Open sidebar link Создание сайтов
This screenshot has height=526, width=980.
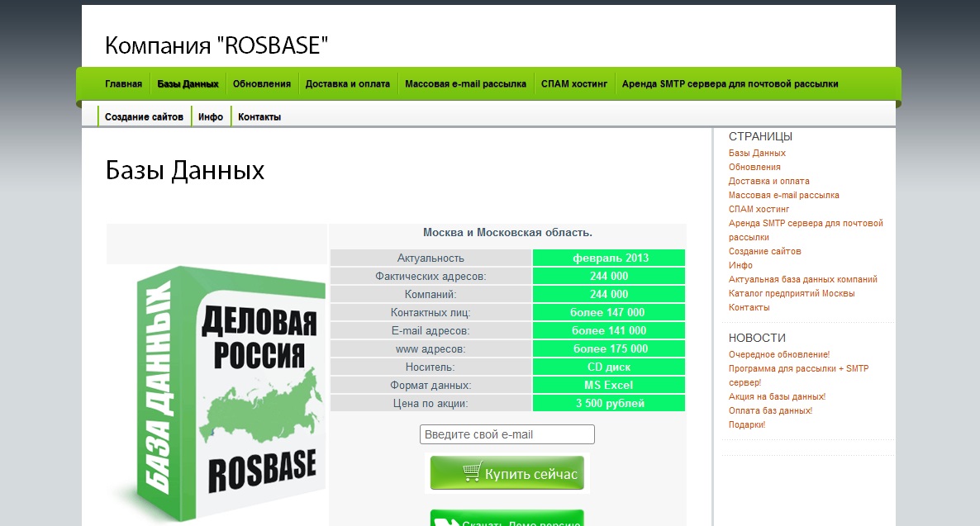(x=764, y=251)
